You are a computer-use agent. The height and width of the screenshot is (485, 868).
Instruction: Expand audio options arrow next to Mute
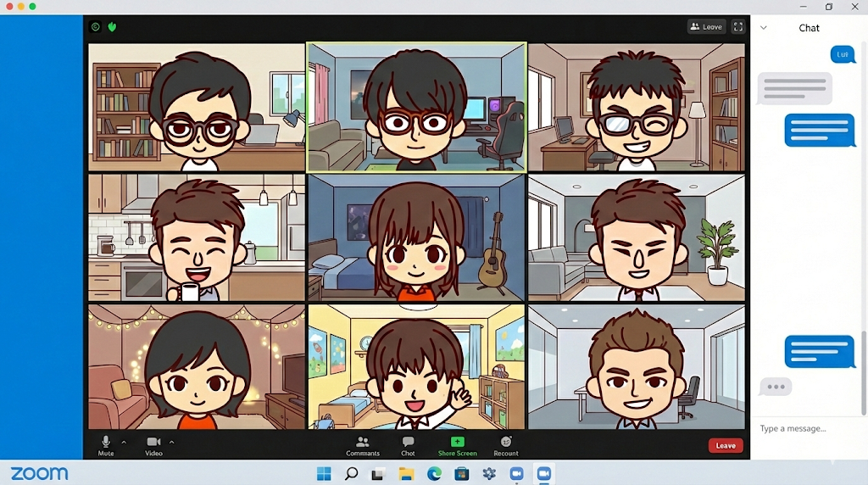(x=124, y=442)
